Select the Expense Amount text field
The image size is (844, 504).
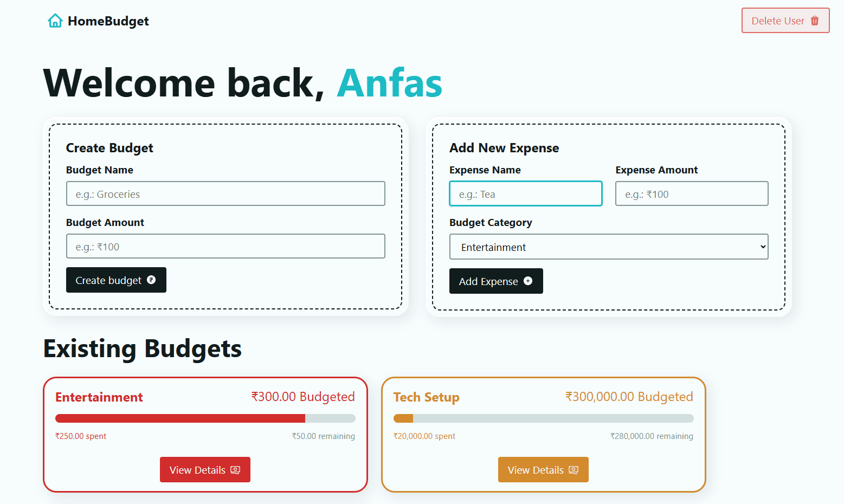(x=692, y=193)
